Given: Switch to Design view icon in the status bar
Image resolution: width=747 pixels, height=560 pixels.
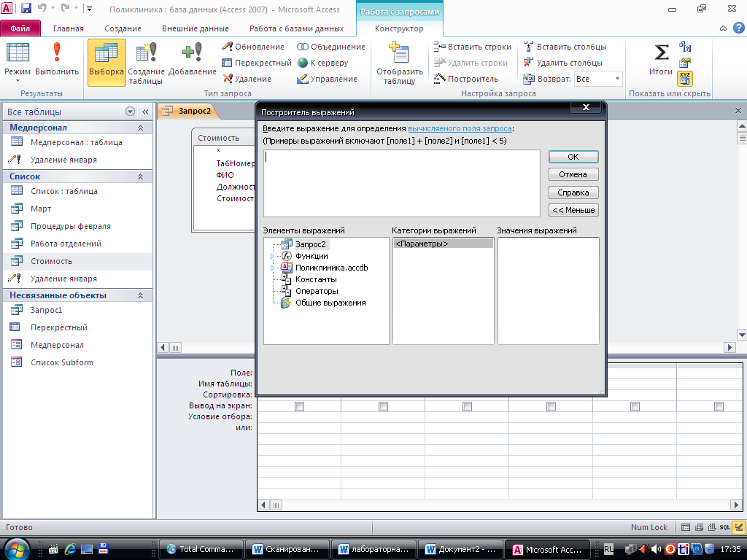Looking at the screenshot, I should click(739, 527).
